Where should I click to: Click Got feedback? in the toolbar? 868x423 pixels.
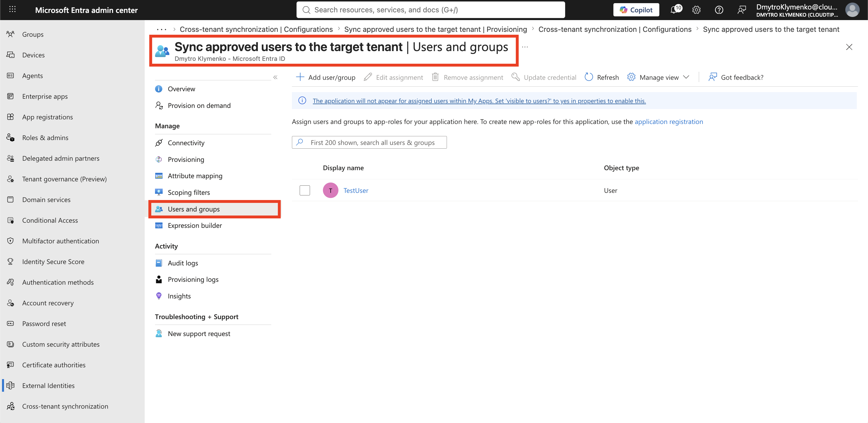click(736, 77)
